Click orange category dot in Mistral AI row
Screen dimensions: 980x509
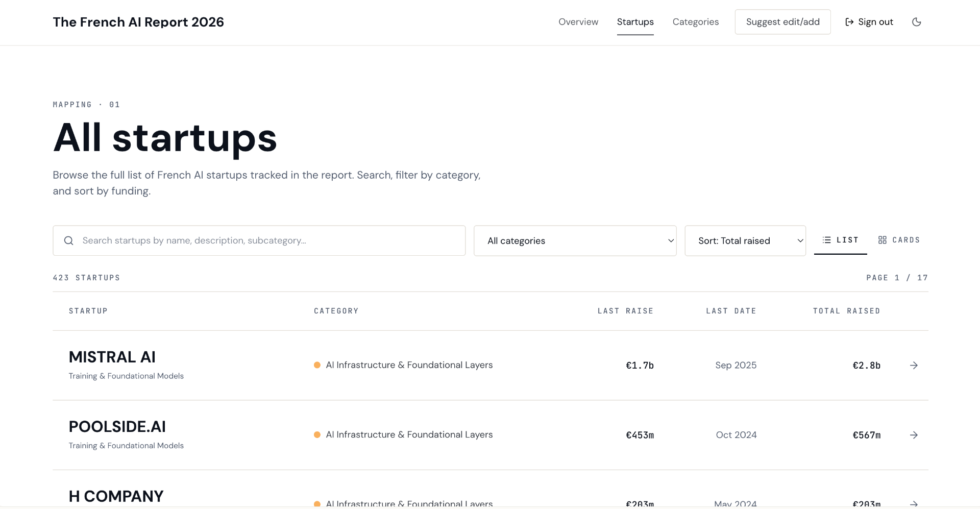click(x=317, y=365)
